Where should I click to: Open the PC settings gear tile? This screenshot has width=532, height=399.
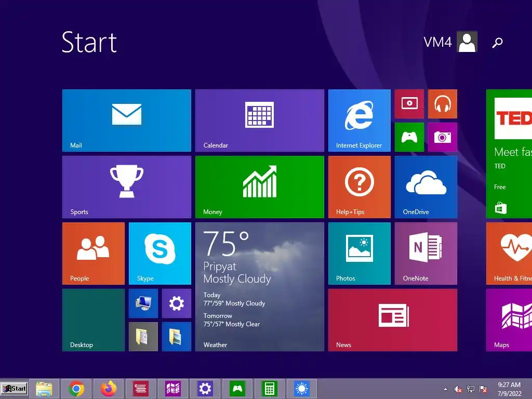click(x=177, y=303)
